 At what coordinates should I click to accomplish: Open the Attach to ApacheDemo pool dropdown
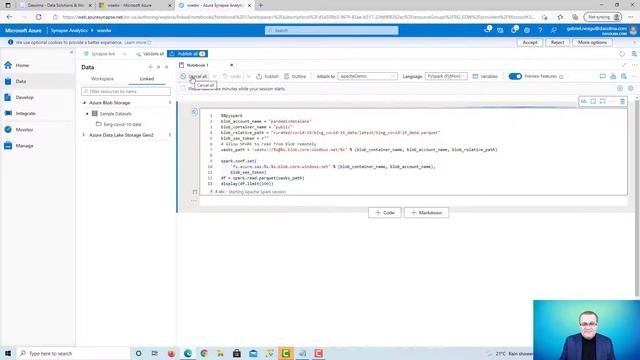coord(367,76)
